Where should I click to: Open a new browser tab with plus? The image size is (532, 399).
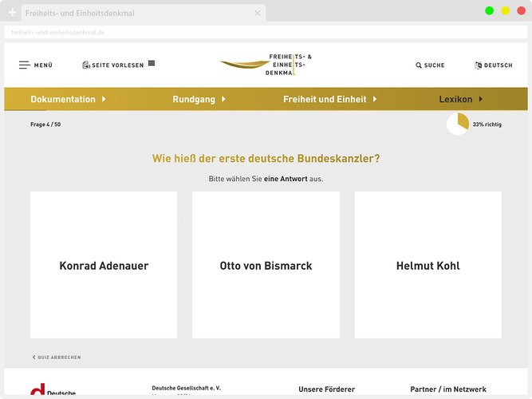coord(12,13)
